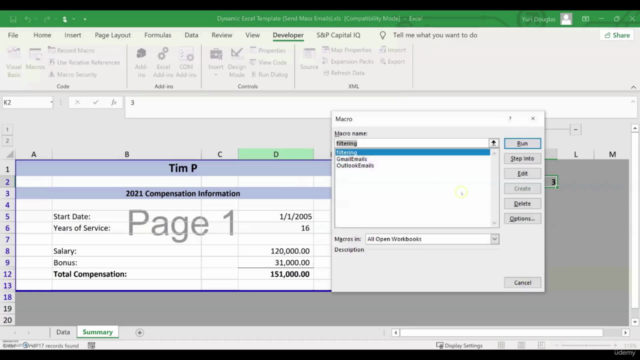Open the View tab
Viewport: 640px width, 360px height.
point(252,35)
